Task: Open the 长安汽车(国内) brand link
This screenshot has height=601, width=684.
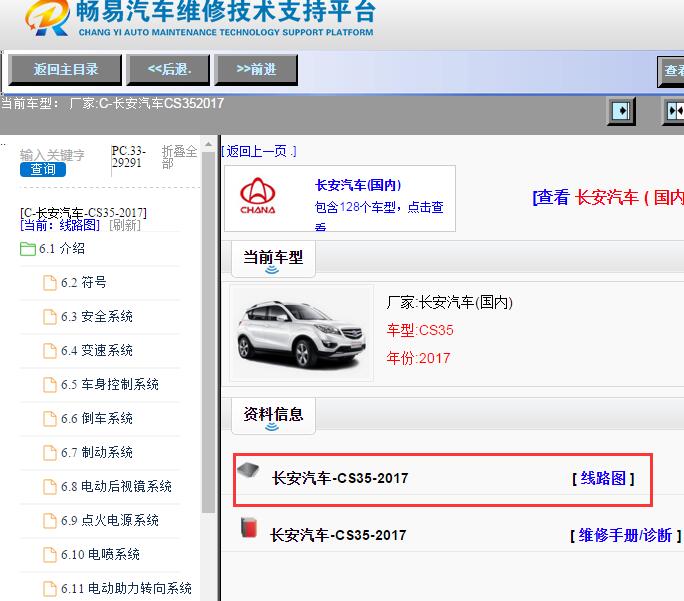Action: tap(358, 185)
